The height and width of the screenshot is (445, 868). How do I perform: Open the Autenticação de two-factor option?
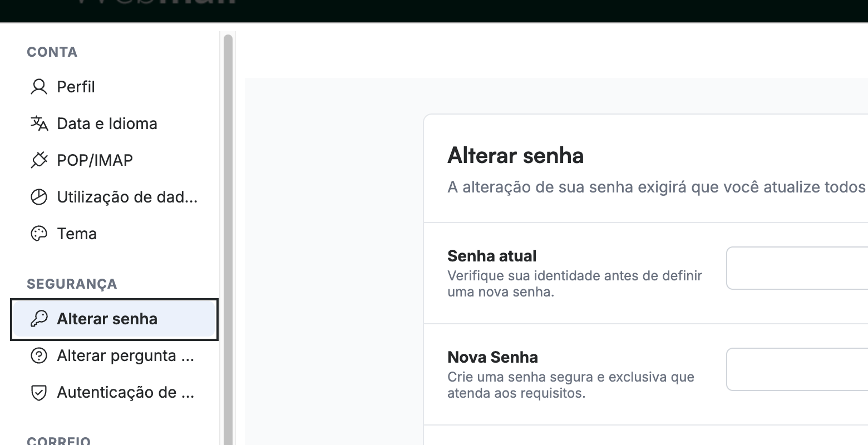[126, 392]
